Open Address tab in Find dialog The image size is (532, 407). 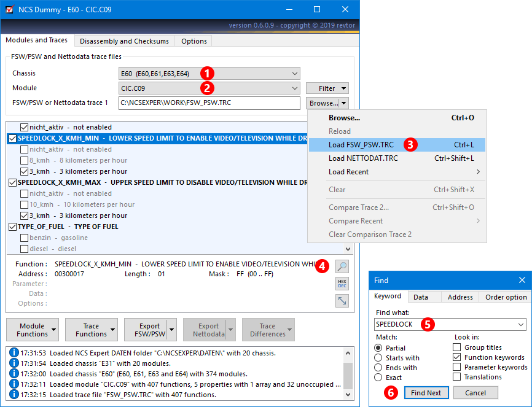460,297
